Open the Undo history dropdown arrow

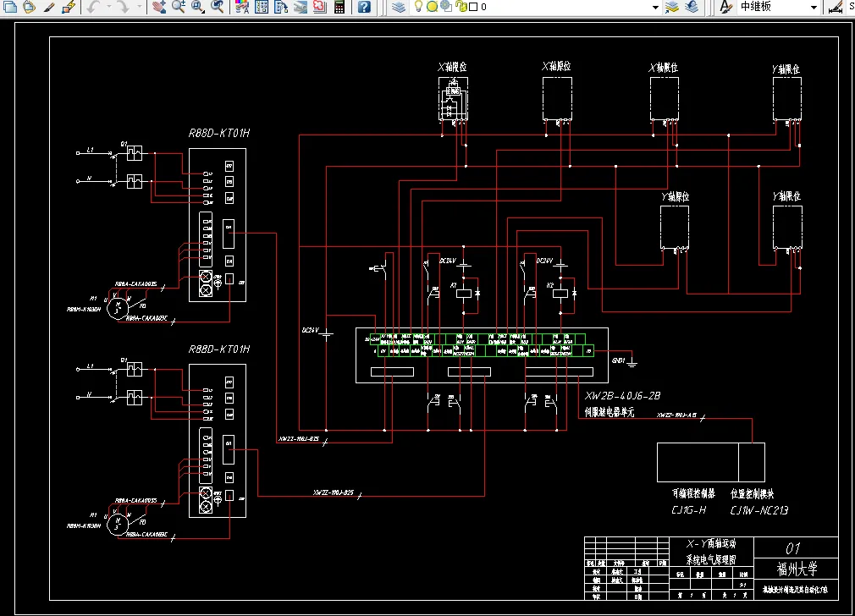pos(109,7)
